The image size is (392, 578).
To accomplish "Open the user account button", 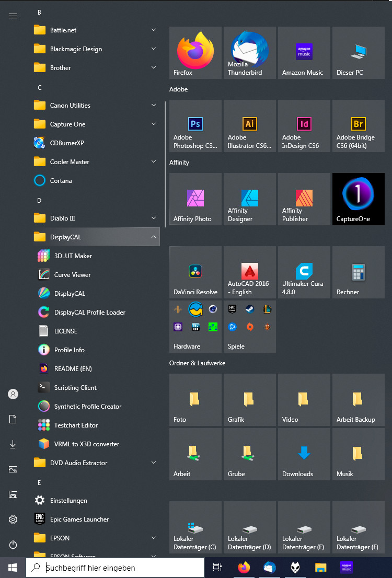I will (13, 394).
